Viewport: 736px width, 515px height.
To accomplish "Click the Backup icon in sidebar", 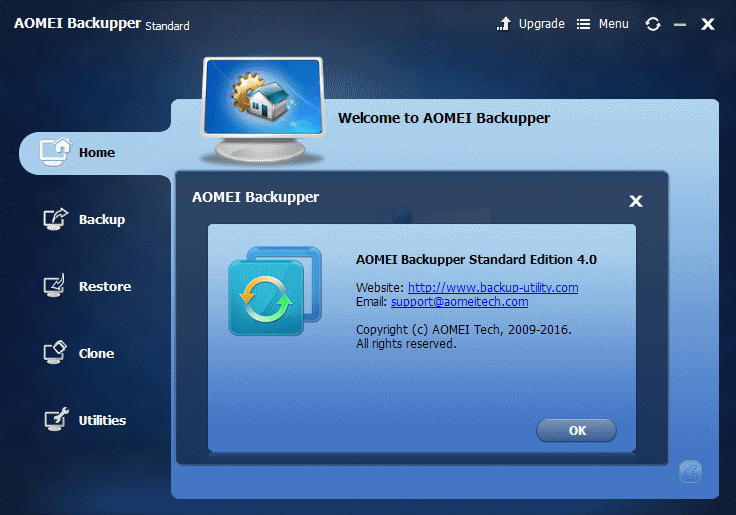I will pos(55,219).
